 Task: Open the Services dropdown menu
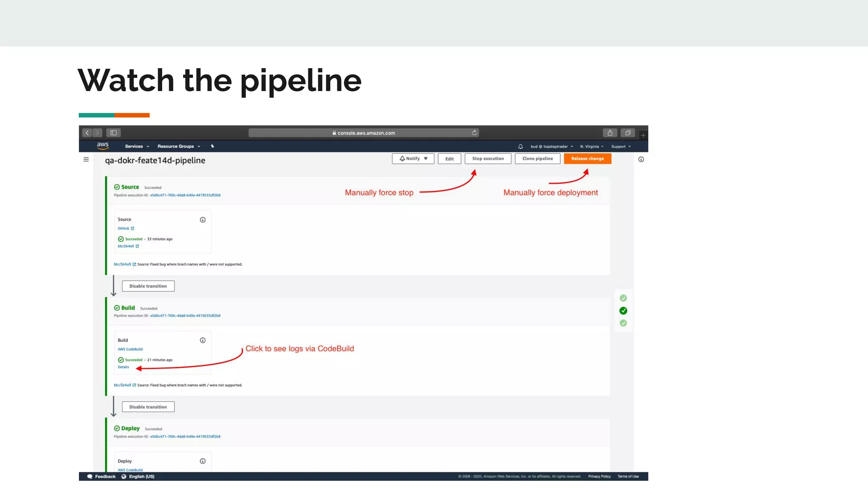click(x=137, y=147)
